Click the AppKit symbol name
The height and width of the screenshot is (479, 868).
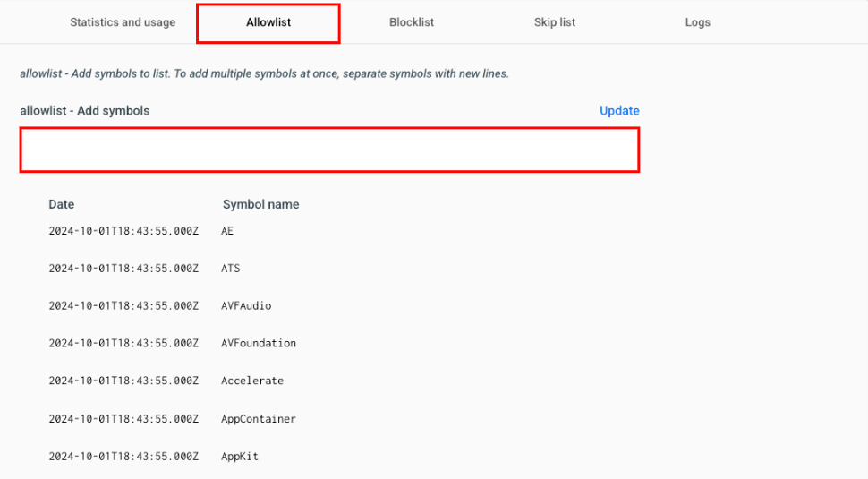pyautogui.click(x=240, y=457)
